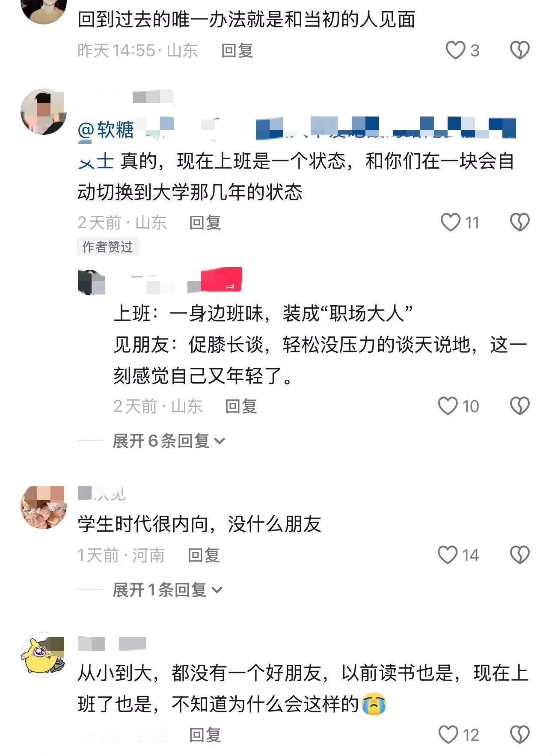Screen dimensions: 552x756
Task: Open the yellow cartoon avatar profile
Action: (x=44, y=655)
